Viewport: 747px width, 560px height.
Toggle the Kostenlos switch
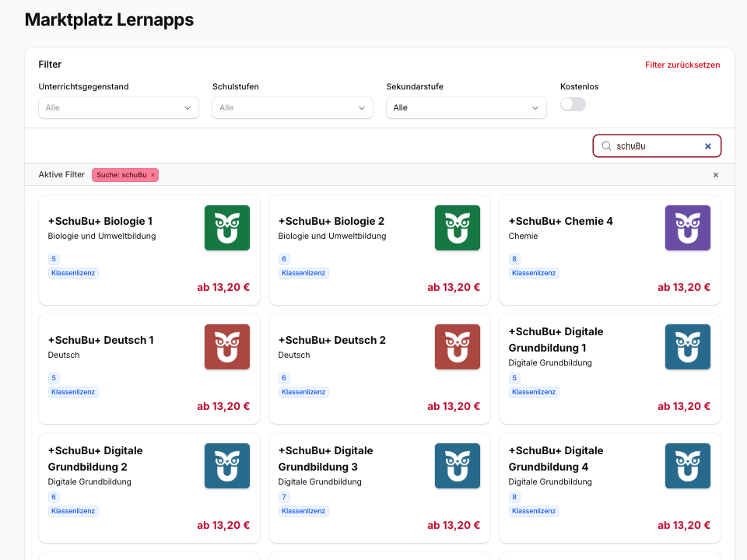(x=573, y=104)
